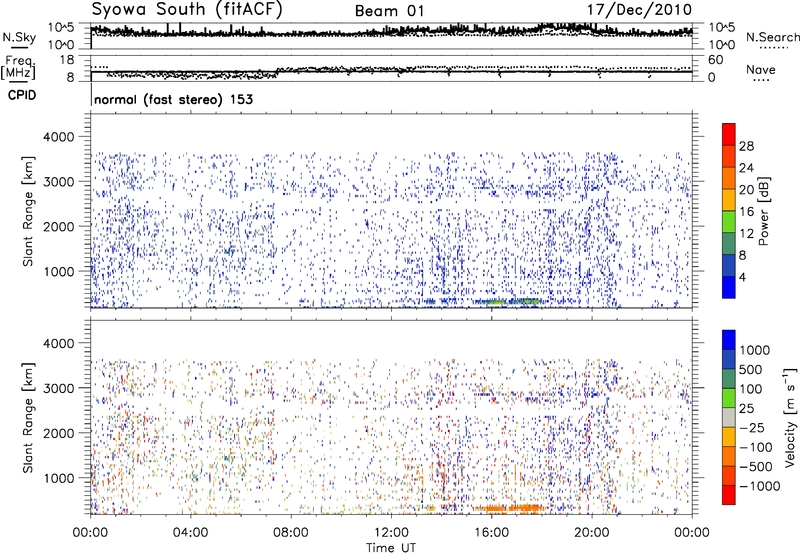Screen dimensions: 800x554
Task: Click the 'Syowa South (fitACF)' plot title
Action: point(187,9)
